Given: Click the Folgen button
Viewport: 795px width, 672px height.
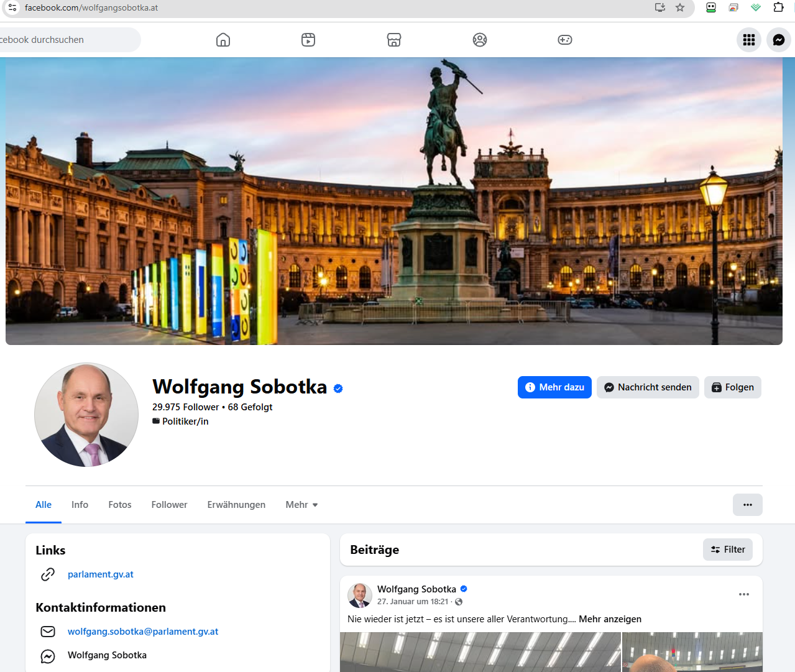Looking at the screenshot, I should [732, 387].
